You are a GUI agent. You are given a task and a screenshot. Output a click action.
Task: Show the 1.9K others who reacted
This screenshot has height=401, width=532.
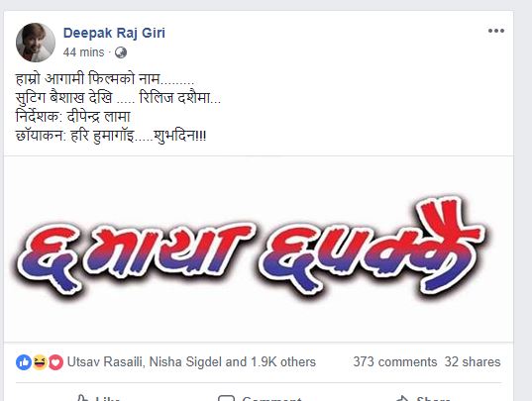click(283, 362)
